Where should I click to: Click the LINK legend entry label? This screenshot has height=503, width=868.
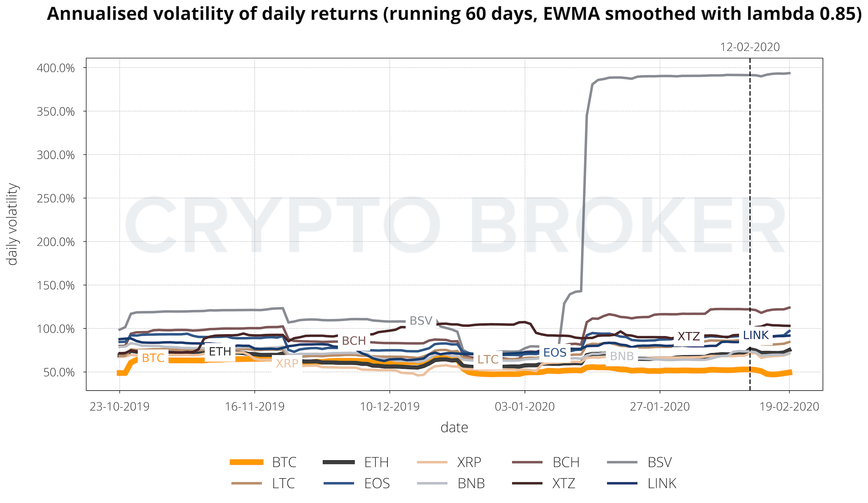click(662, 483)
